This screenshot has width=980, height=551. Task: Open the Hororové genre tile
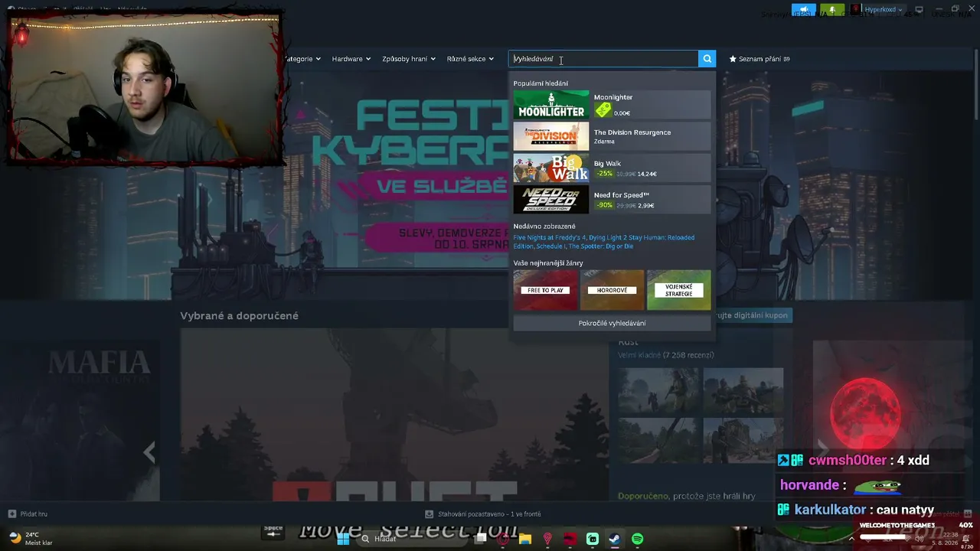coord(612,290)
